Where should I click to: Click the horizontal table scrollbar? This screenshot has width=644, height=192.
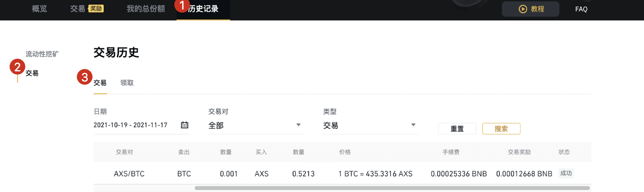coord(392,188)
